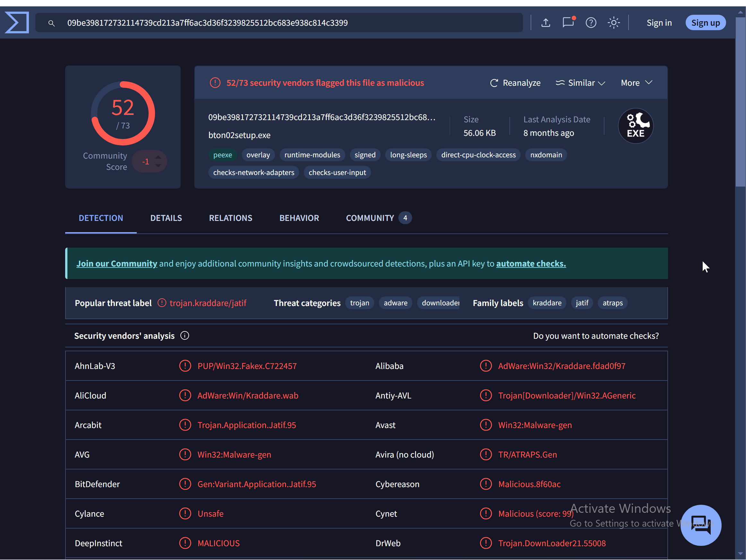746x560 pixels.
Task: Click the VirusTotal logo icon
Action: pos(17,22)
